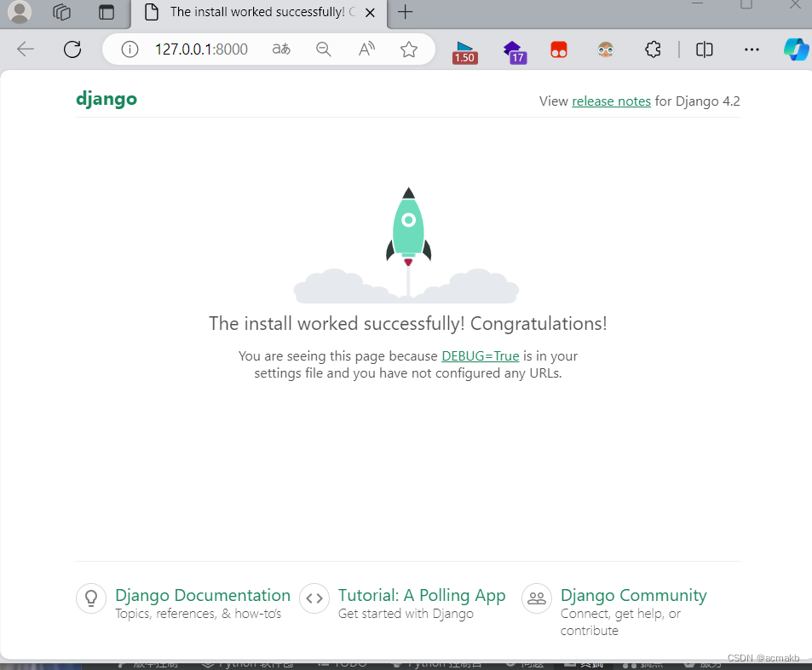Open the workspaces icon

coord(61,11)
